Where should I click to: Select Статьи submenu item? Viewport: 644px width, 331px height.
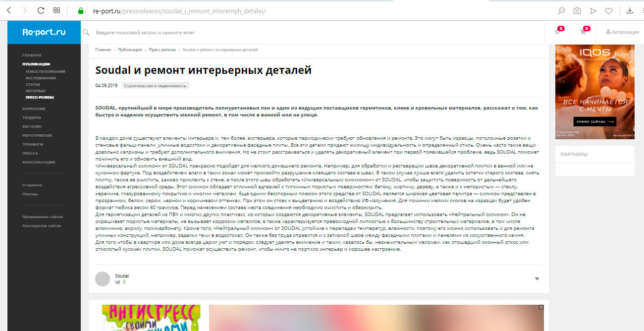point(33,84)
